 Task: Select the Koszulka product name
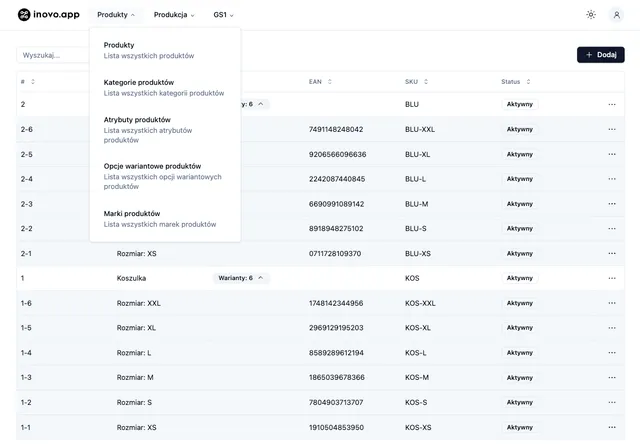pyautogui.click(x=131, y=278)
